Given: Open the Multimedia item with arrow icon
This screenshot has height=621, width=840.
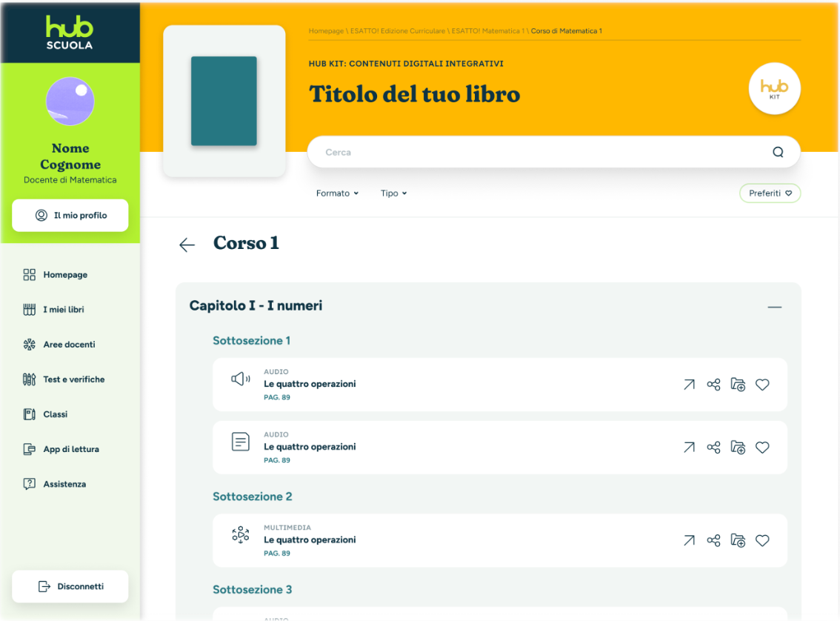Looking at the screenshot, I should click(x=689, y=541).
